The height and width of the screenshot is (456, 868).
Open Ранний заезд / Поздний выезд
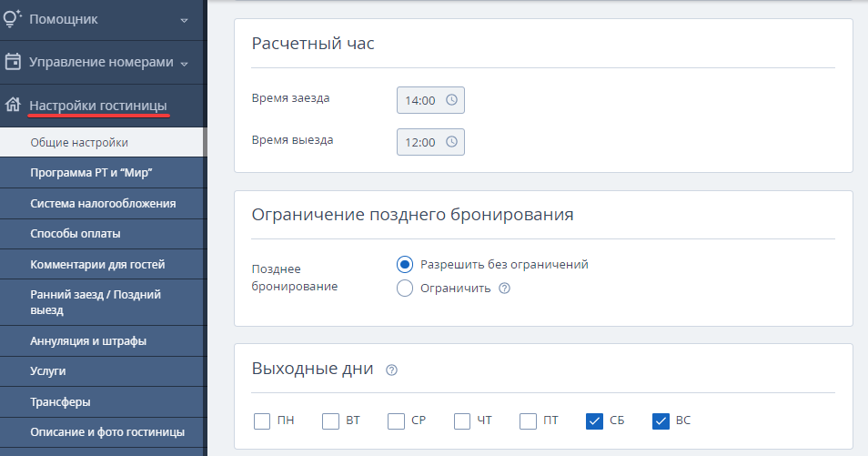pyautogui.click(x=102, y=302)
